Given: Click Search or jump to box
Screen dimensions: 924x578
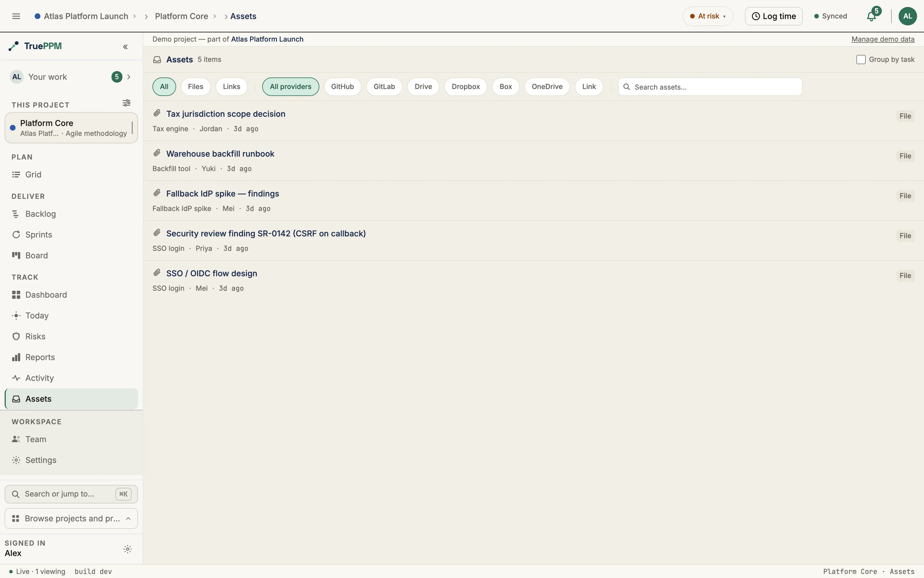Looking at the screenshot, I should point(71,494).
